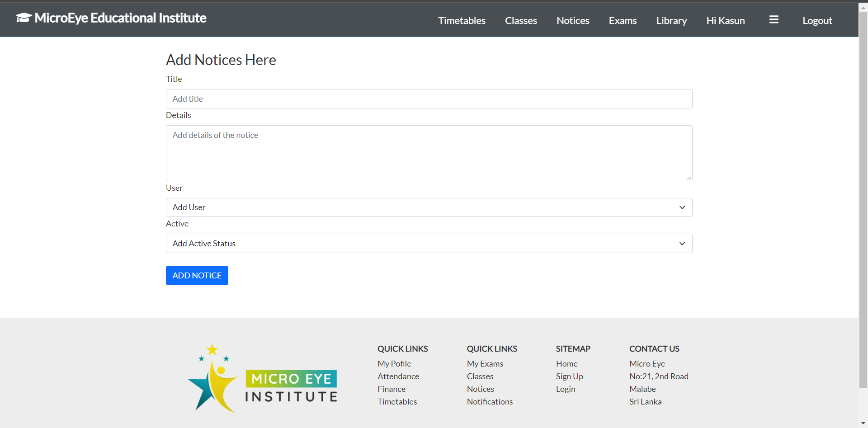Click the Micro Eye contact text

click(647, 363)
